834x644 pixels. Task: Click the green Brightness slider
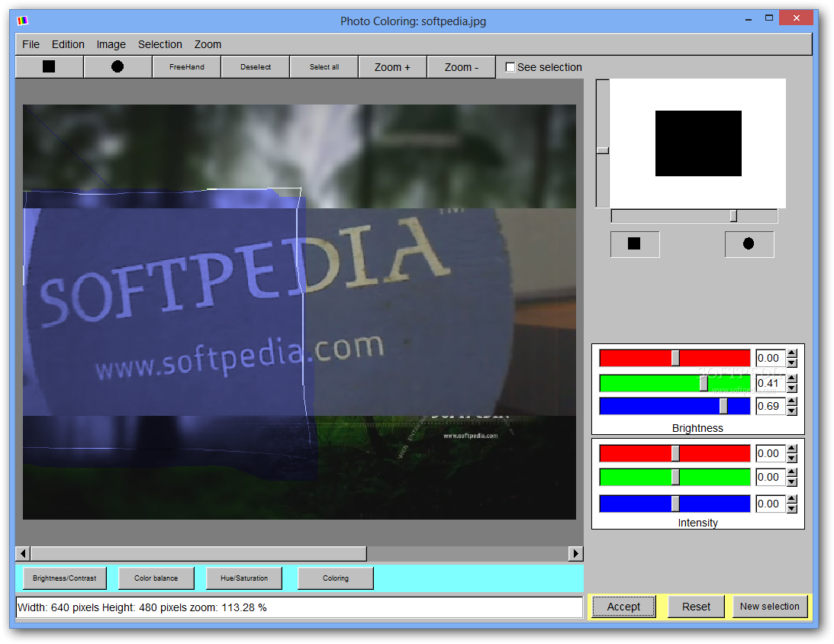[x=675, y=383]
